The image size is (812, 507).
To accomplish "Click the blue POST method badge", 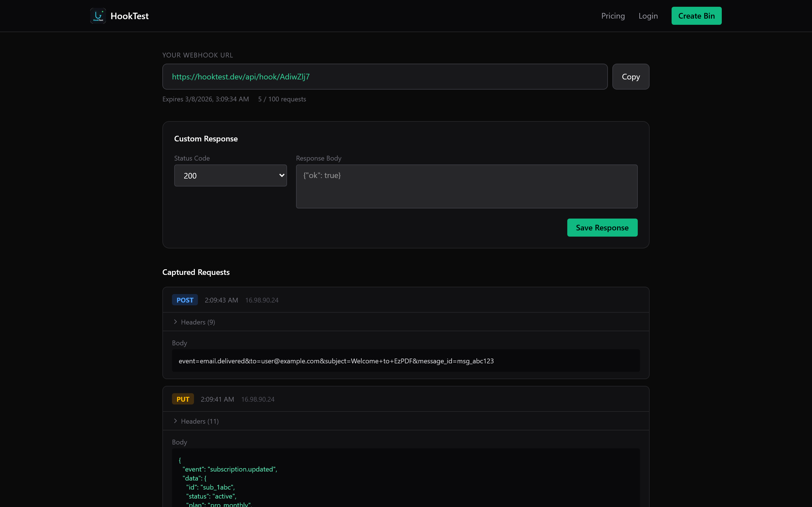I will tap(185, 300).
